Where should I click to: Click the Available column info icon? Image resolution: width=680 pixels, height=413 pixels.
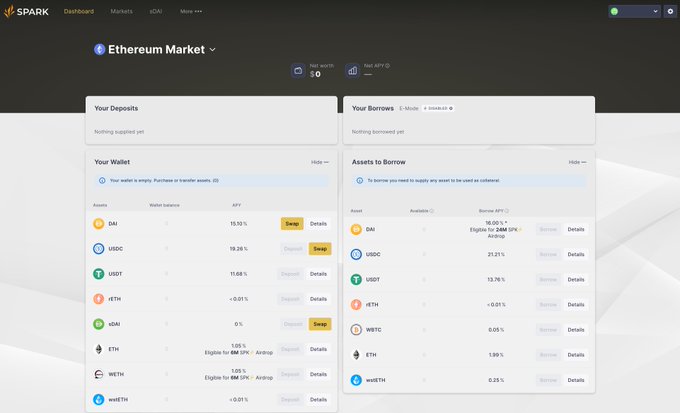point(432,211)
